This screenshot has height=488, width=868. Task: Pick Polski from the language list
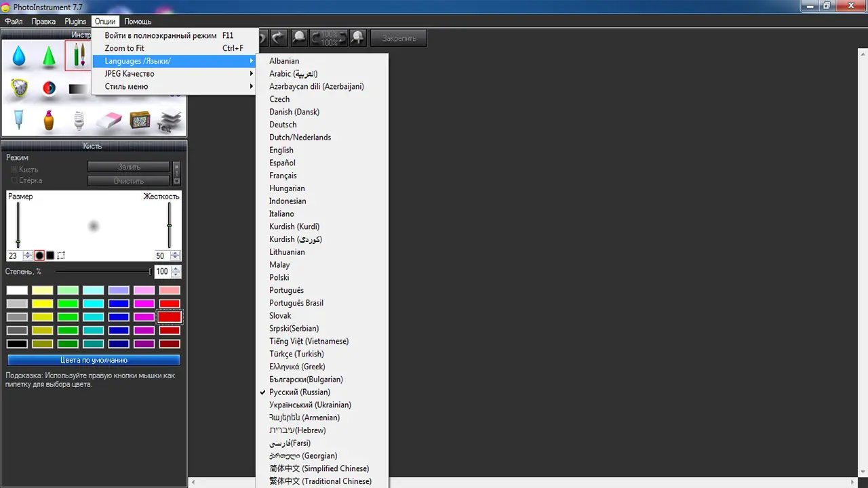click(322, 277)
